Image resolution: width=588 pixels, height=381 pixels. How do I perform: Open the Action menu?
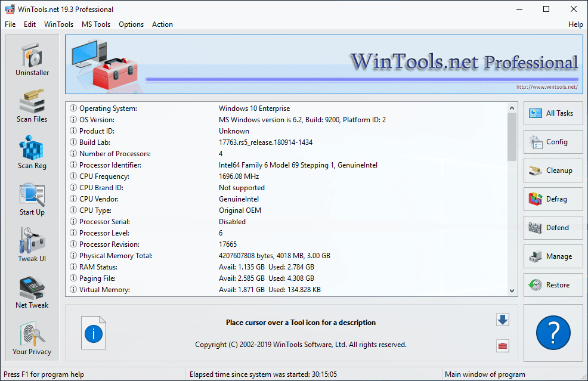162,24
